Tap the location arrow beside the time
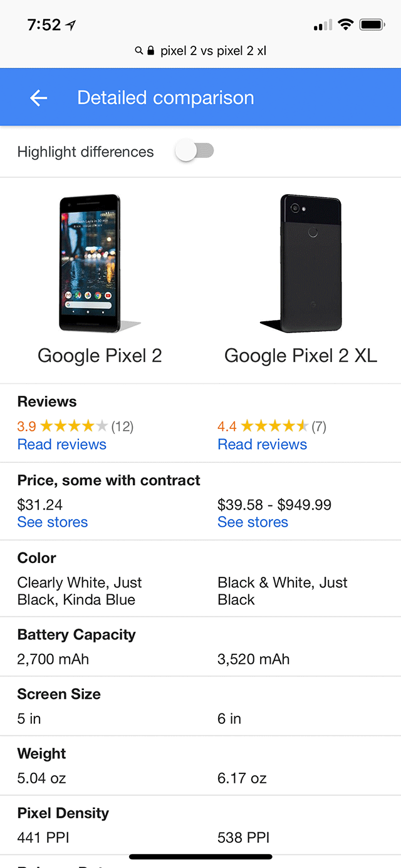This screenshot has height=868, width=401. point(71,26)
